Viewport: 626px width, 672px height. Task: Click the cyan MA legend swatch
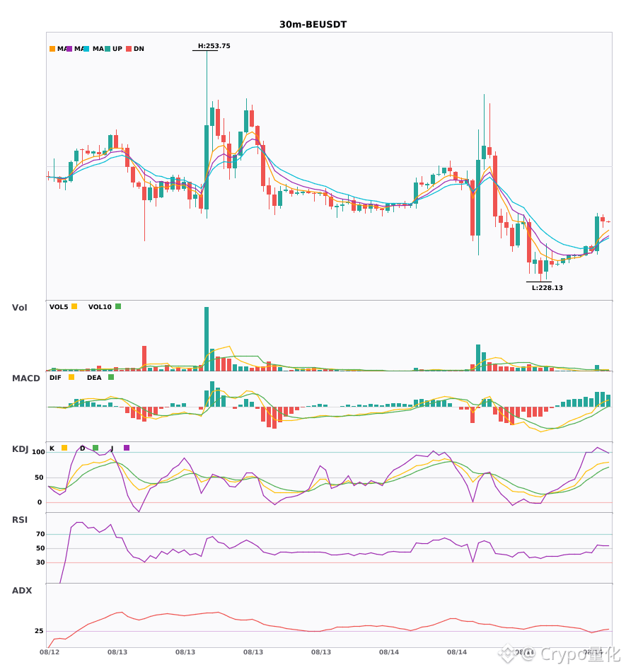(86, 49)
